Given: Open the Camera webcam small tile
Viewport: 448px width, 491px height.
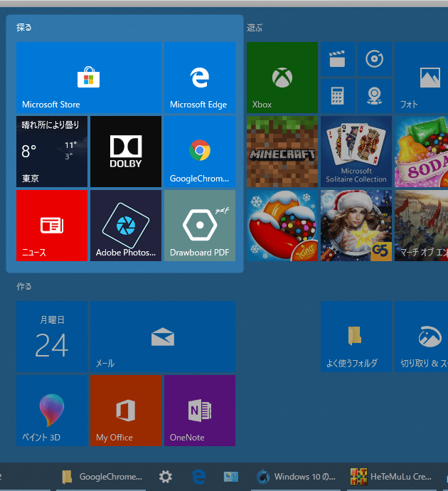Looking at the screenshot, I should pyautogui.click(x=375, y=96).
